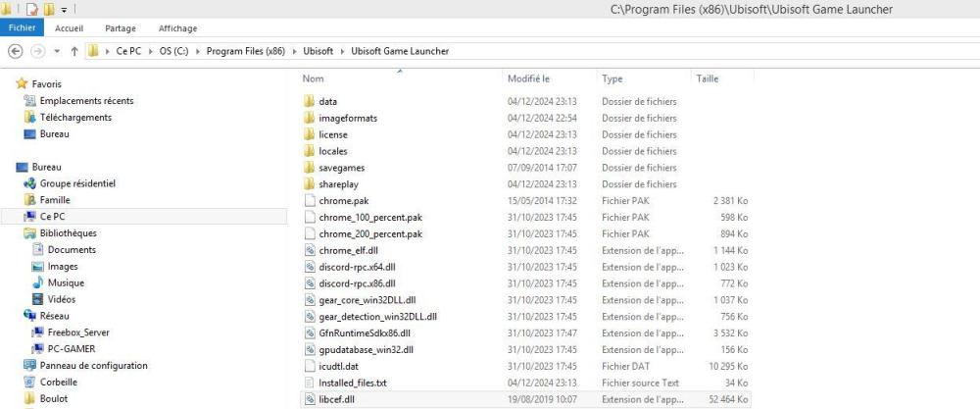Screen dimensions: 980x409
Task: Select chrome.pak file icon
Action: click(310, 201)
